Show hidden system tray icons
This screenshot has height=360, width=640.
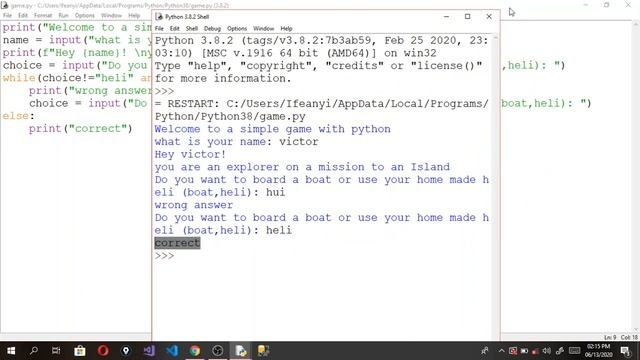pos(502,351)
